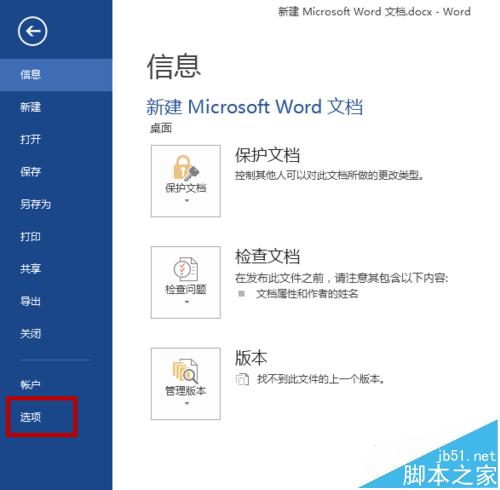Viewport: 500px width, 490px height.
Task: Click description 控制其他人可以对此文档所做的更改类型
Action: (329, 175)
